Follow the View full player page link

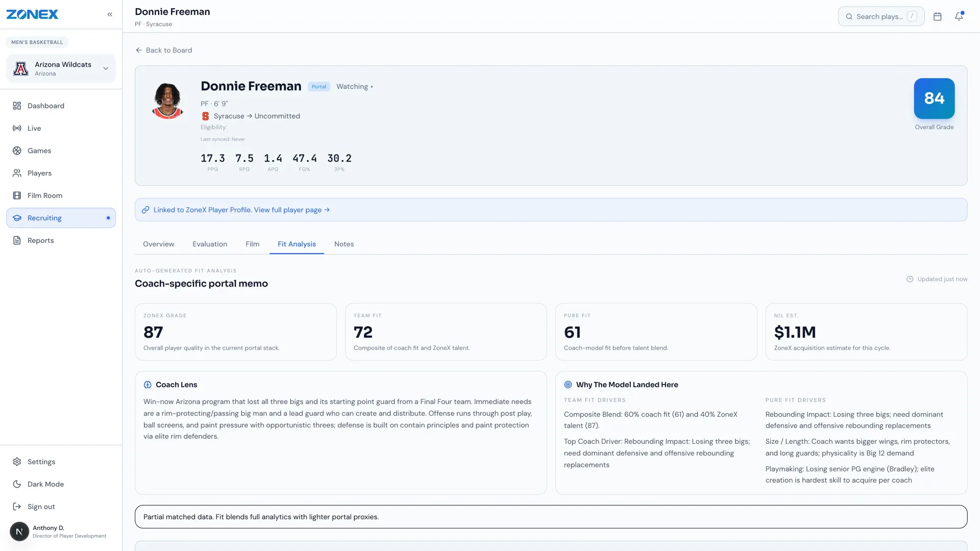point(292,210)
